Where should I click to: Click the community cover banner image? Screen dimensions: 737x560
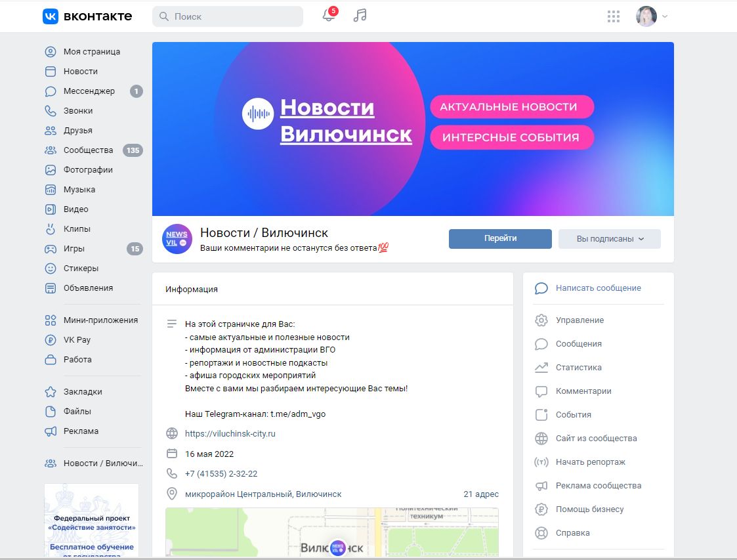coord(413,129)
